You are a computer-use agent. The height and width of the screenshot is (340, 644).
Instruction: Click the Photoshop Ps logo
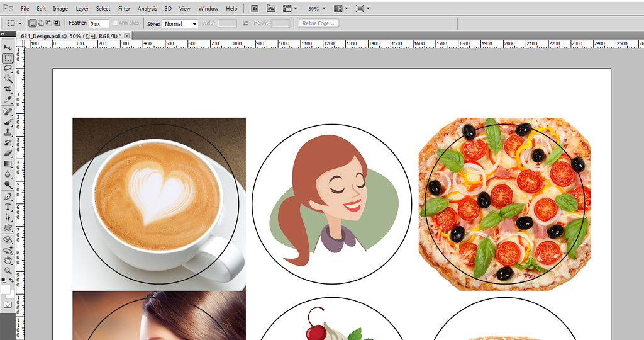click(x=8, y=8)
